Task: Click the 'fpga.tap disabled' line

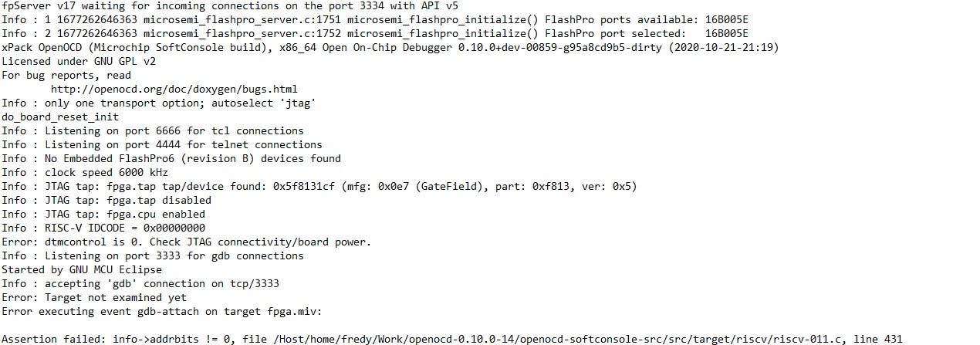Action: tap(106, 201)
